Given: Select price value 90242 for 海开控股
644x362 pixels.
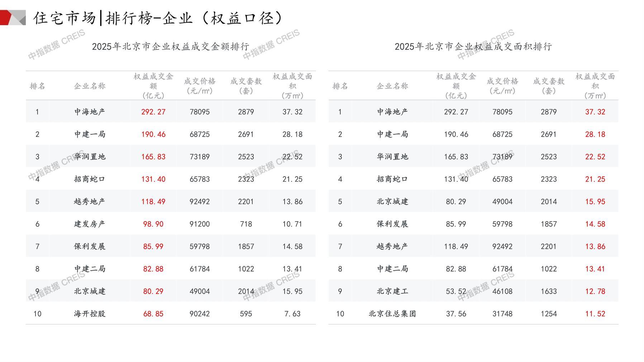Looking at the screenshot, I should 200,314.
